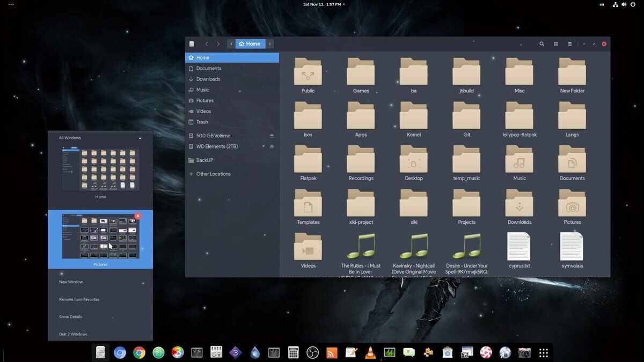This screenshot has height=362, width=644.
Task: Choose Remove from Favorites menu entry
Action: click(79, 299)
